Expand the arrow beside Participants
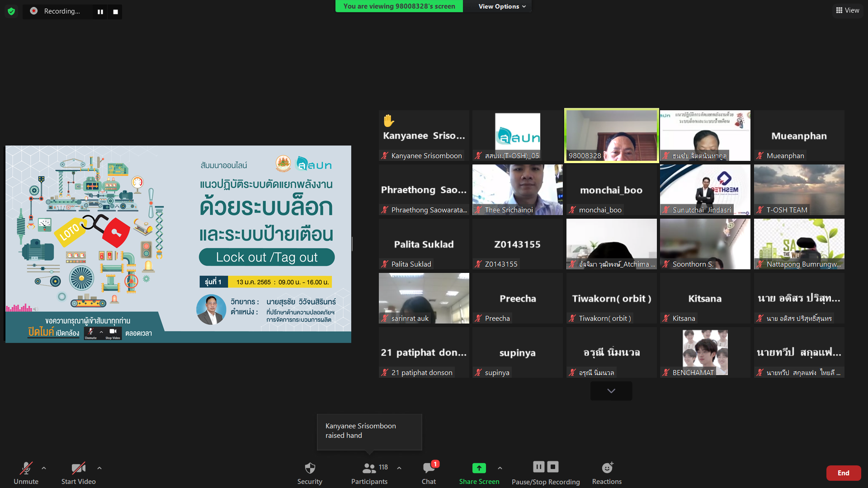868x488 pixels. (x=399, y=468)
